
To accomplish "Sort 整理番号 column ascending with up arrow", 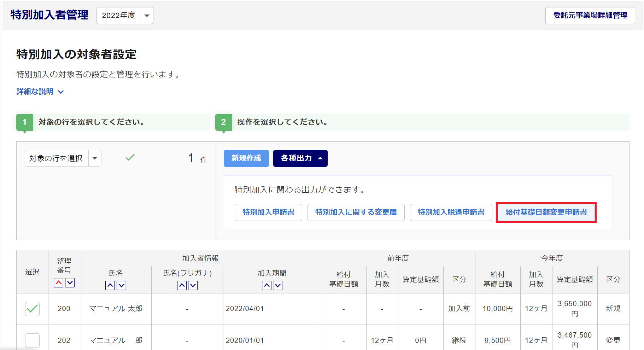I will tap(59, 282).
